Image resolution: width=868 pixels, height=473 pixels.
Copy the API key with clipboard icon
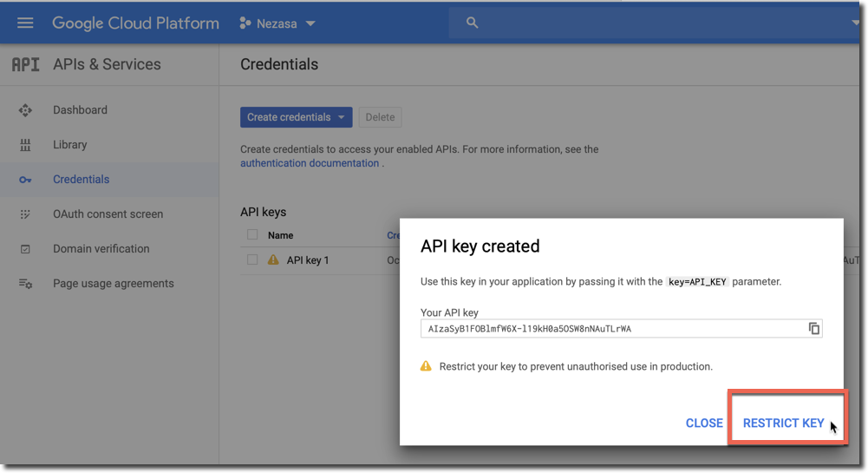click(813, 328)
